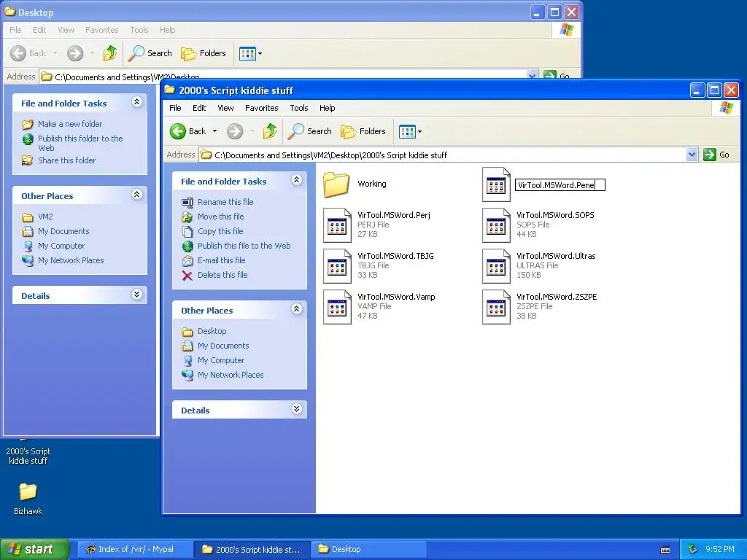This screenshot has width=747, height=560.
Task: Open My Documents in Script kiddie window's Other Places
Action: point(223,346)
